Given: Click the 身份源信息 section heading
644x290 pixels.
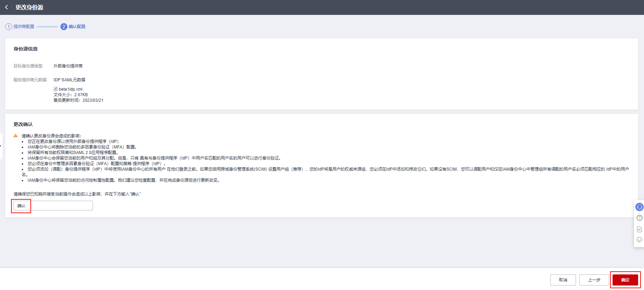Looking at the screenshot, I should click(26, 49).
